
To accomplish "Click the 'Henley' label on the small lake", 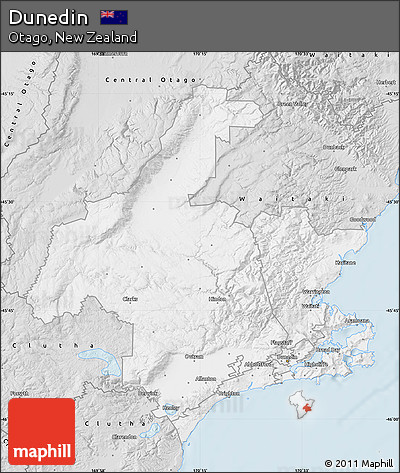I will point(170,408).
